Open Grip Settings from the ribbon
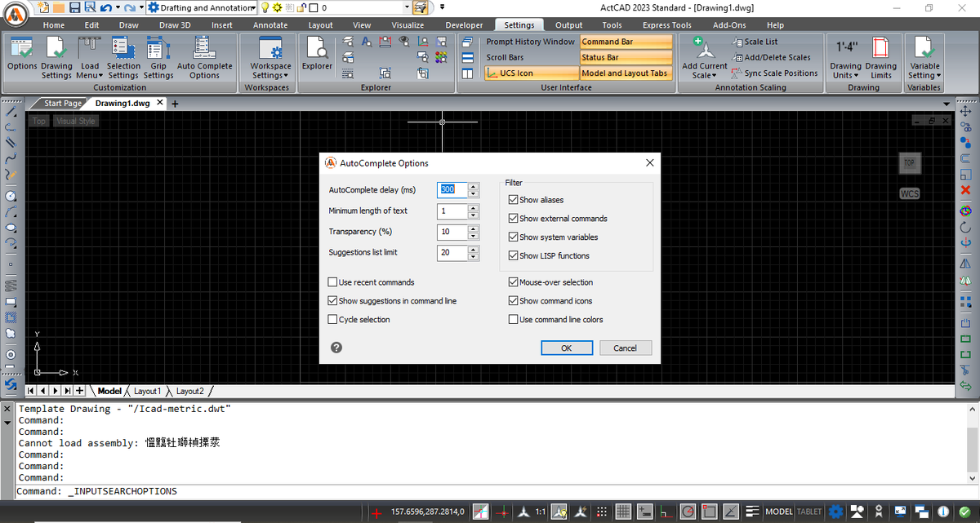The image size is (980, 523). click(158, 57)
